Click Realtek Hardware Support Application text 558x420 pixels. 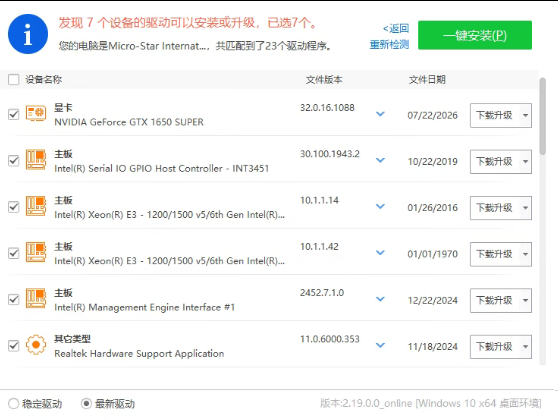(x=139, y=353)
